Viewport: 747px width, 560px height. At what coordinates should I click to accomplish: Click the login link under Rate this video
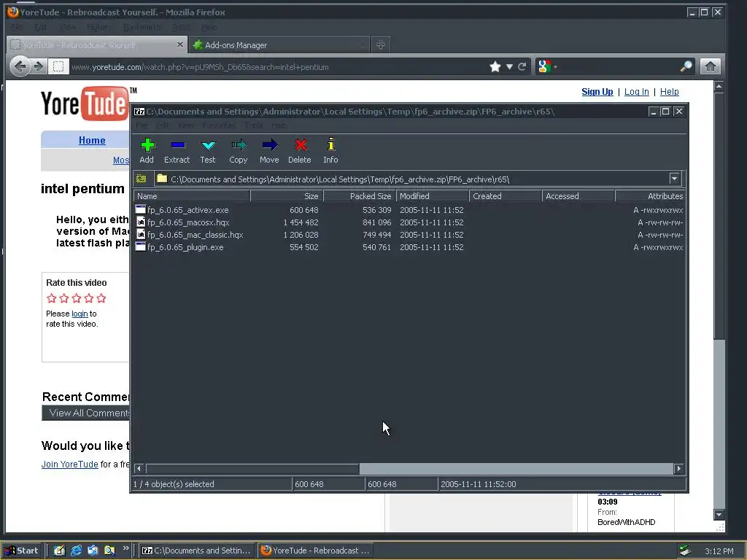pyautogui.click(x=80, y=314)
